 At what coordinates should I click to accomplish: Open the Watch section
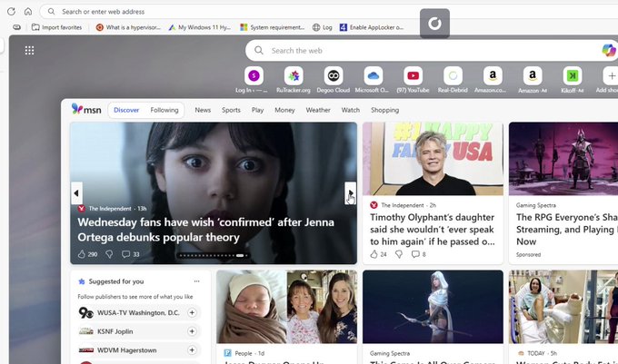(351, 110)
